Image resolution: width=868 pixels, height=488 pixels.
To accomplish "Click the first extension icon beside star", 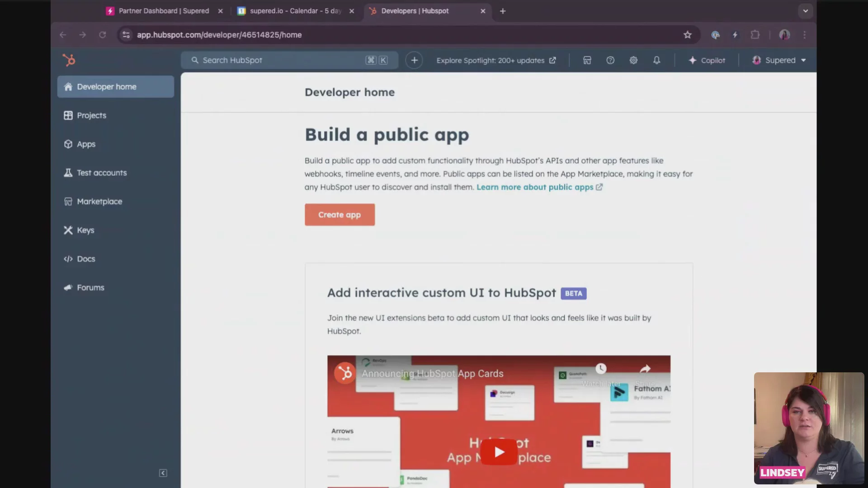I will [x=715, y=35].
